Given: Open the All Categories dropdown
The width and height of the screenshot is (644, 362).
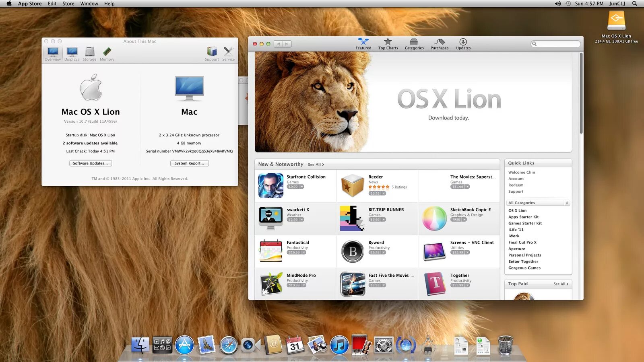Looking at the screenshot, I should click(x=538, y=203).
